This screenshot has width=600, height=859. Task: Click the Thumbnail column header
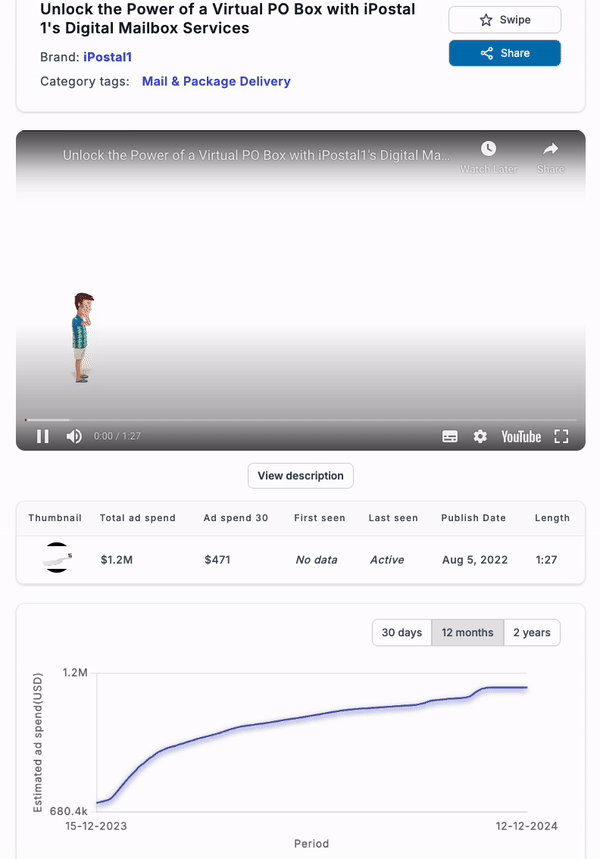coord(55,518)
